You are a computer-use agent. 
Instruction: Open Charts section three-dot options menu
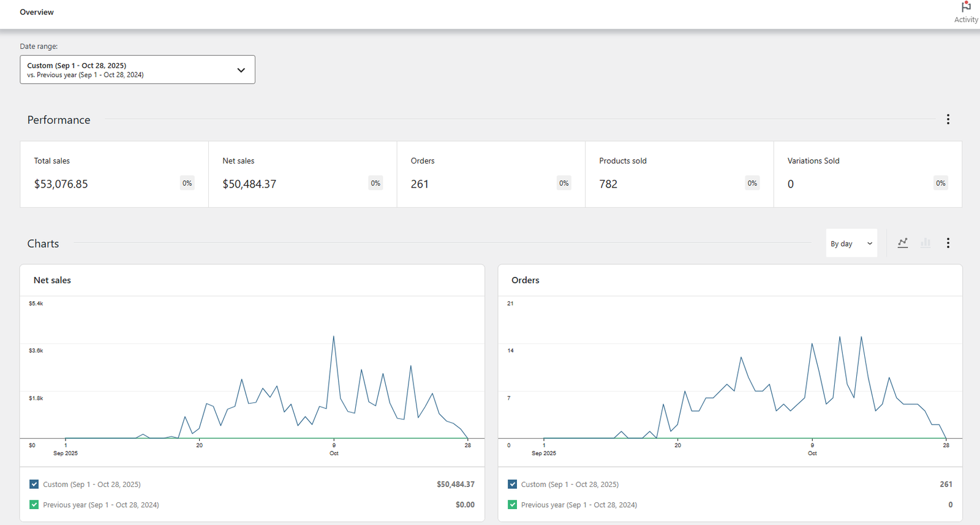pos(948,243)
